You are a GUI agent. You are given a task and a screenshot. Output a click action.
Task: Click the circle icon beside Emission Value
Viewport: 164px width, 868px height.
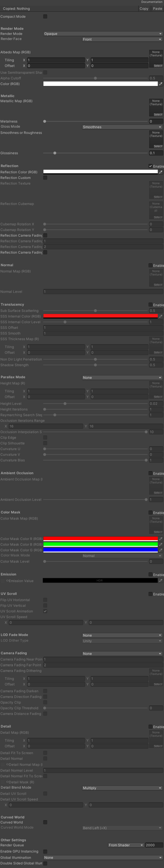[7, 581]
